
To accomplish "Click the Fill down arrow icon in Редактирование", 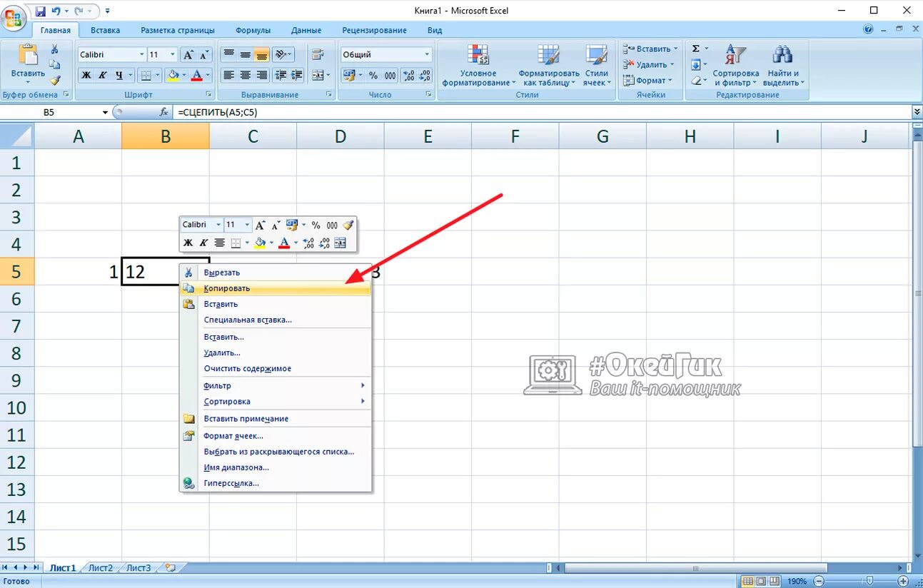I will 696,65.
